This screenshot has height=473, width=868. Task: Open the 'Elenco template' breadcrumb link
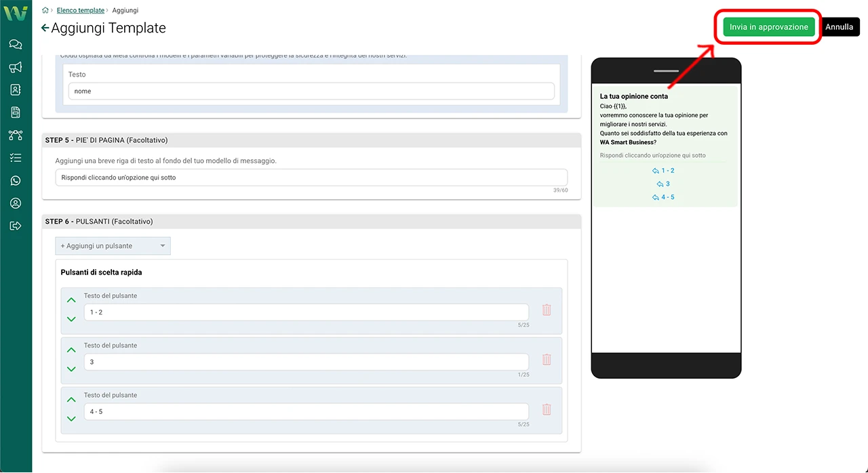(x=81, y=10)
